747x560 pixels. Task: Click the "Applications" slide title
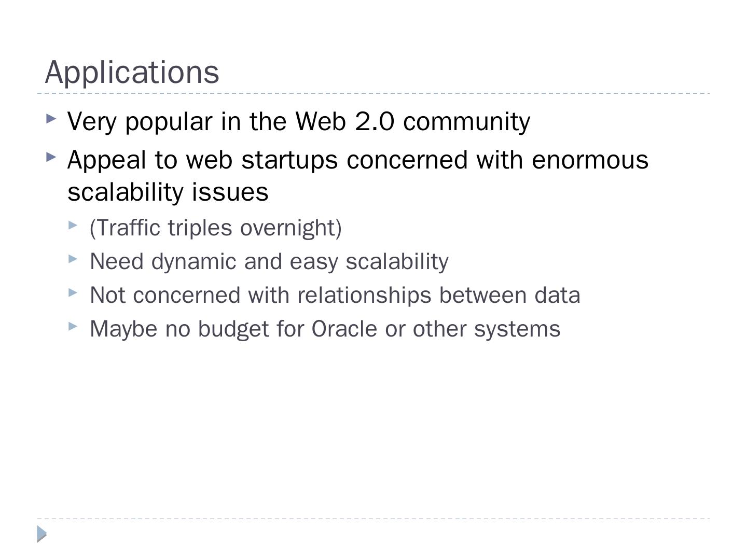click(x=132, y=72)
